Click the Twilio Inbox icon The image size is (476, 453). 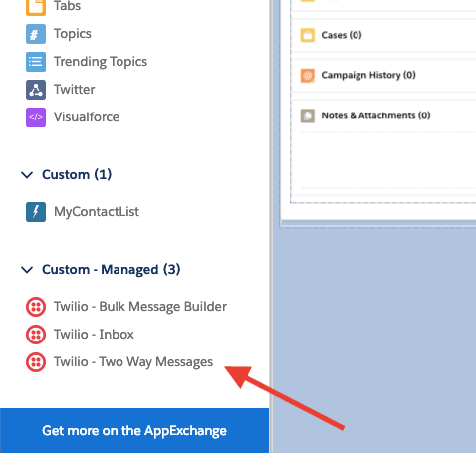coord(36,335)
